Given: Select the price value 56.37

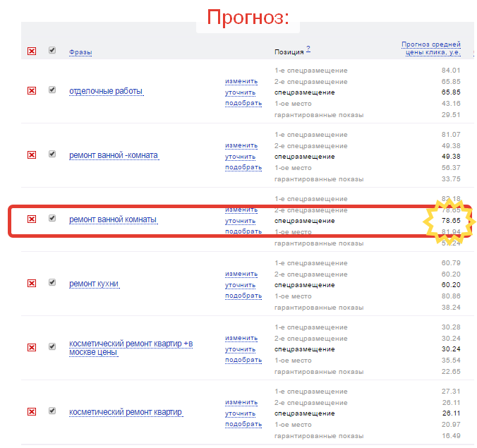Looking at the screenshot, I should pos(451,168).
